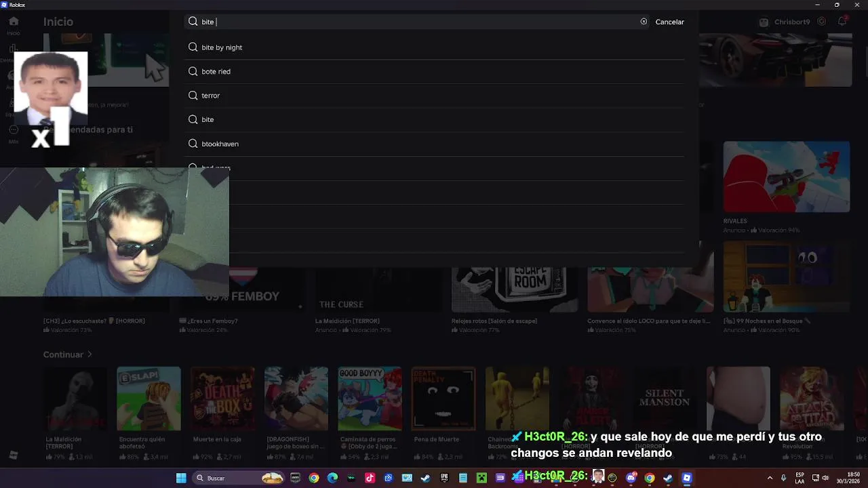Open the ESP LAA language indicator

(x=800, y=478)
